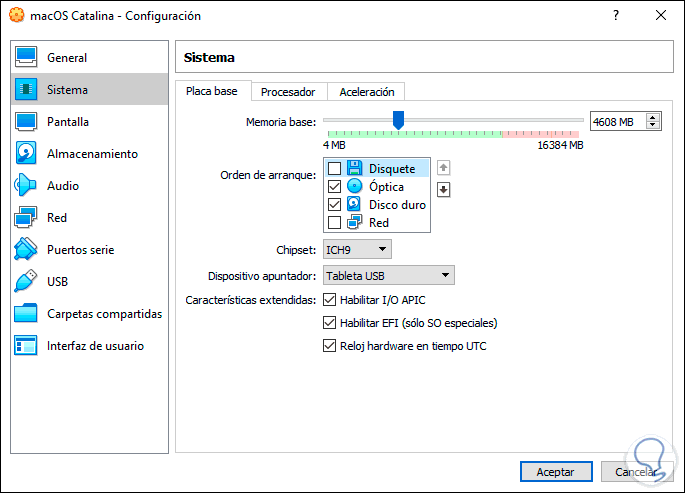
Task: Click the Memoria base slider handle
Action: point(398,120)
